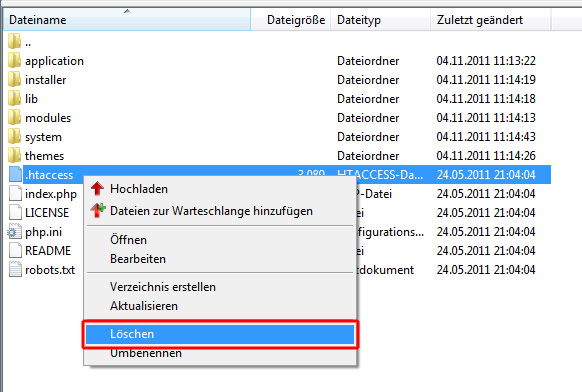Select the installer folder icon
582x392 pixels.
(14, 79)
